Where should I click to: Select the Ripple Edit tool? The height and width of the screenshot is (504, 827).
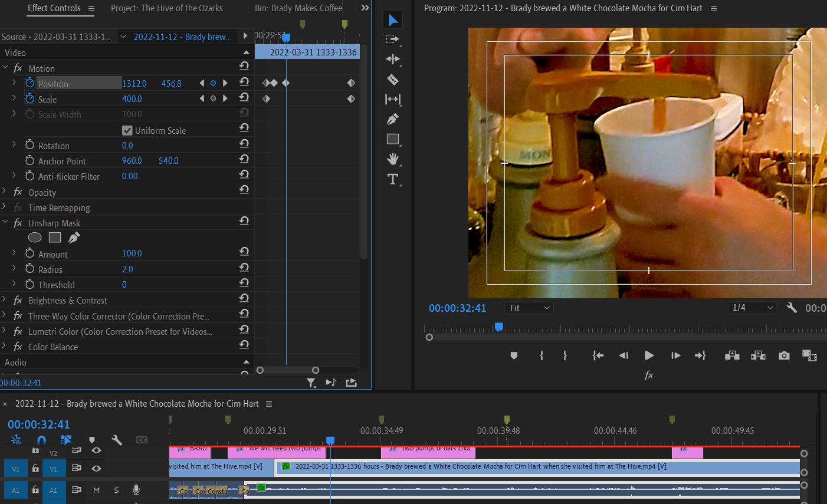[x=393, y=60]
